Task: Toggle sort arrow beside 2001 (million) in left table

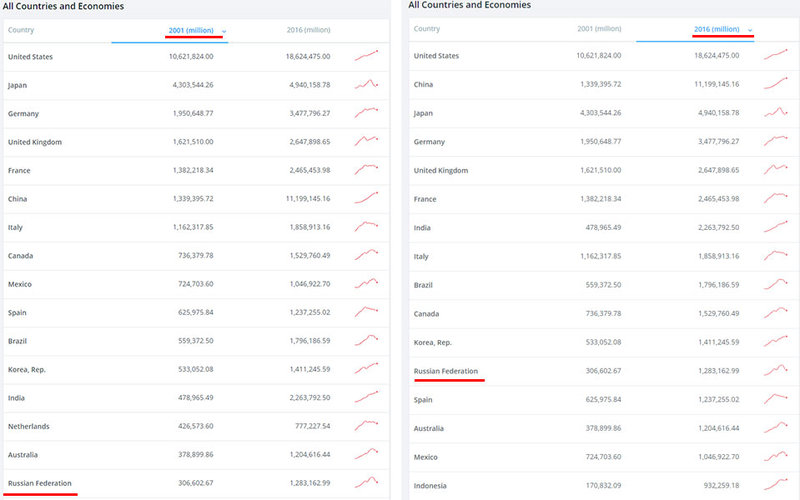Action: tap(224, 31)
